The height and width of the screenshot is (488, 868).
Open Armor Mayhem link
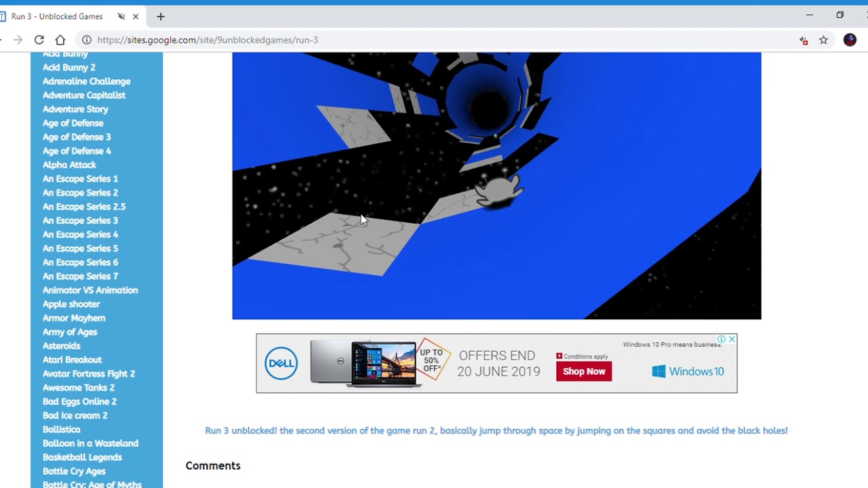tap(74, 318)
